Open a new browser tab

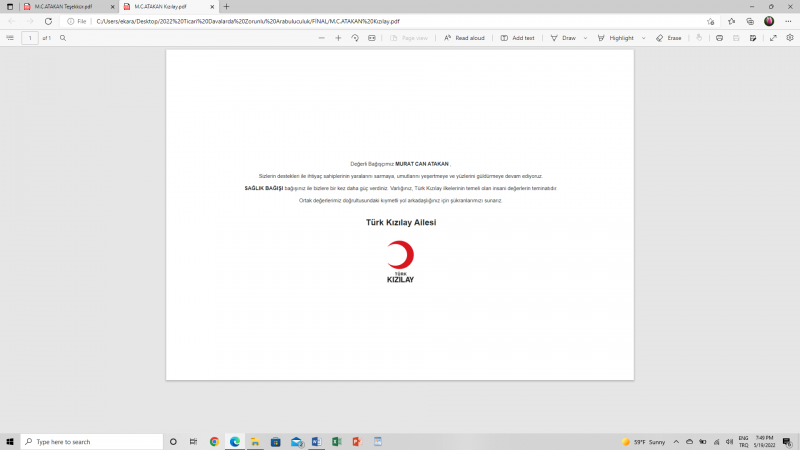click(227, 7)
